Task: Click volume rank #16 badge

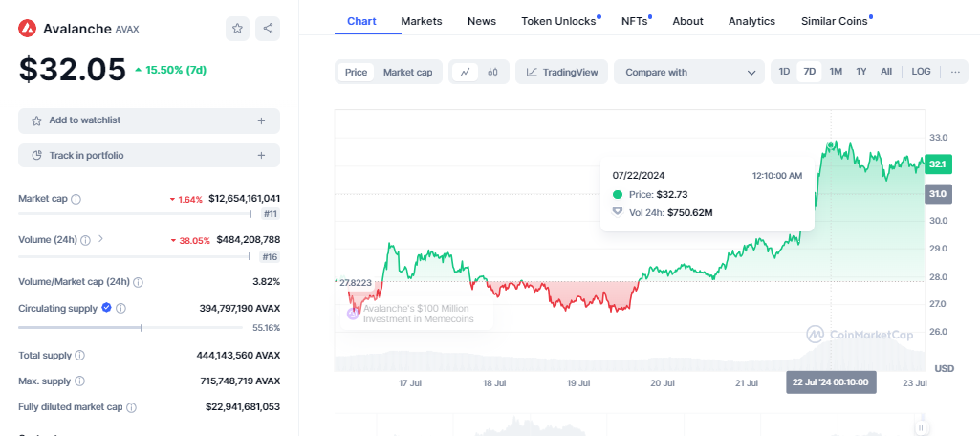Action: tap(270, 257)
